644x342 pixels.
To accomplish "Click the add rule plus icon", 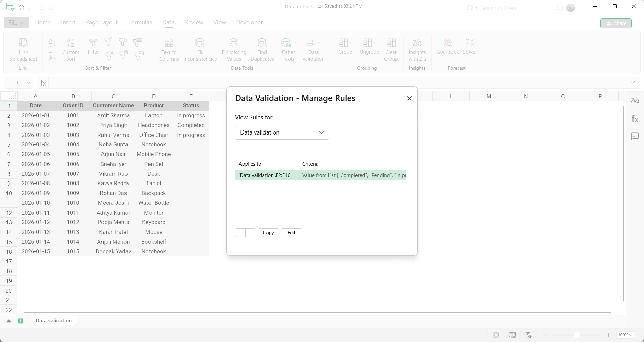I will pyautogui.click(x=240, y=233).
